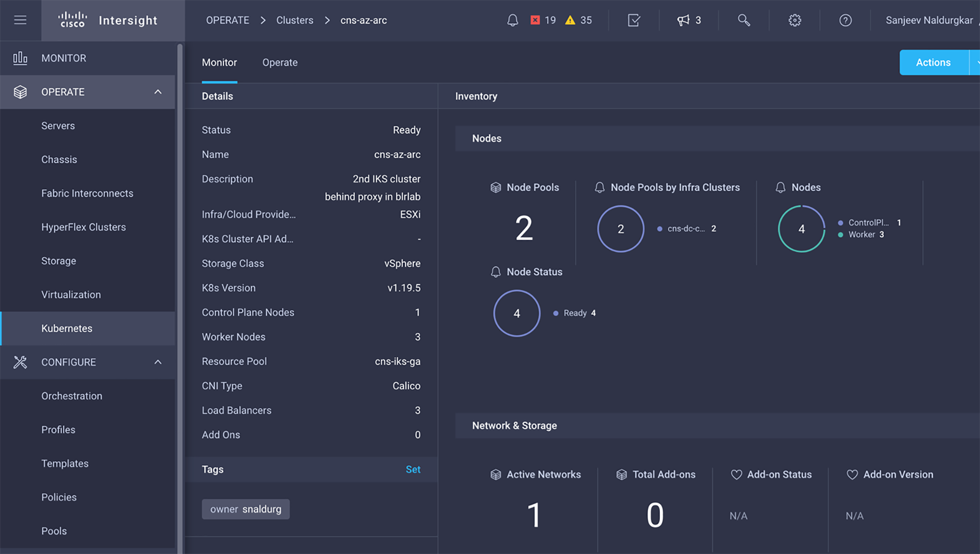Collapse the OPERATE sidebar section

point(158,92)
